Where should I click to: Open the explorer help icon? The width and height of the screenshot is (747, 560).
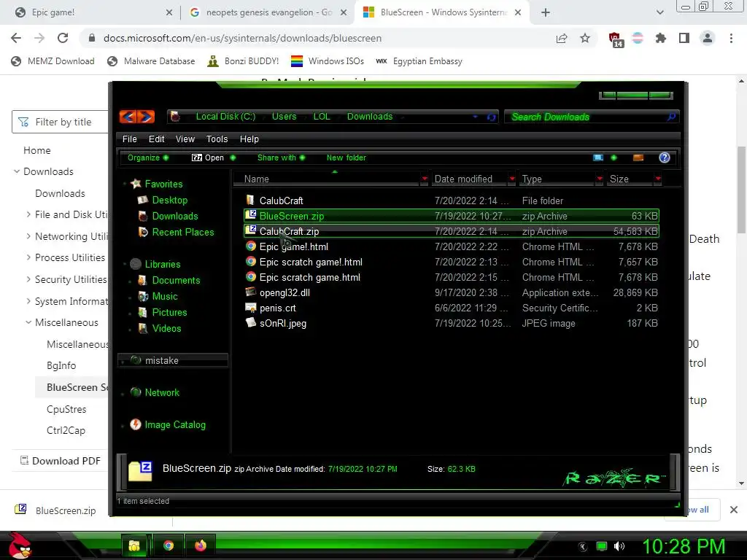point(664,157)
